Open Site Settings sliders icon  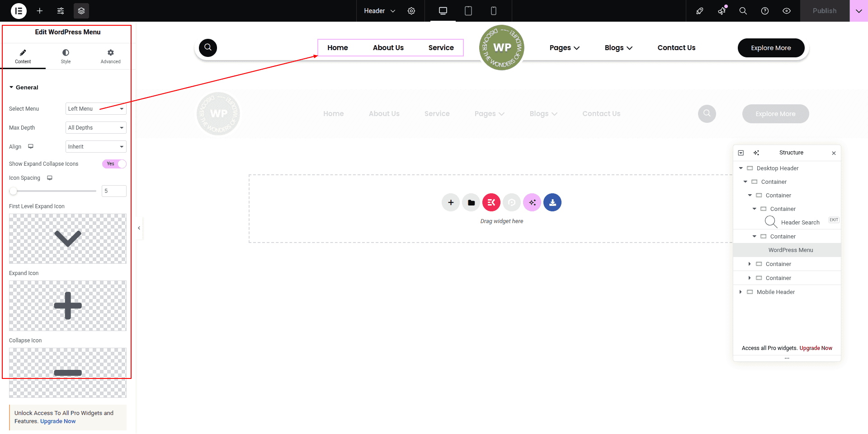point(61,11)
